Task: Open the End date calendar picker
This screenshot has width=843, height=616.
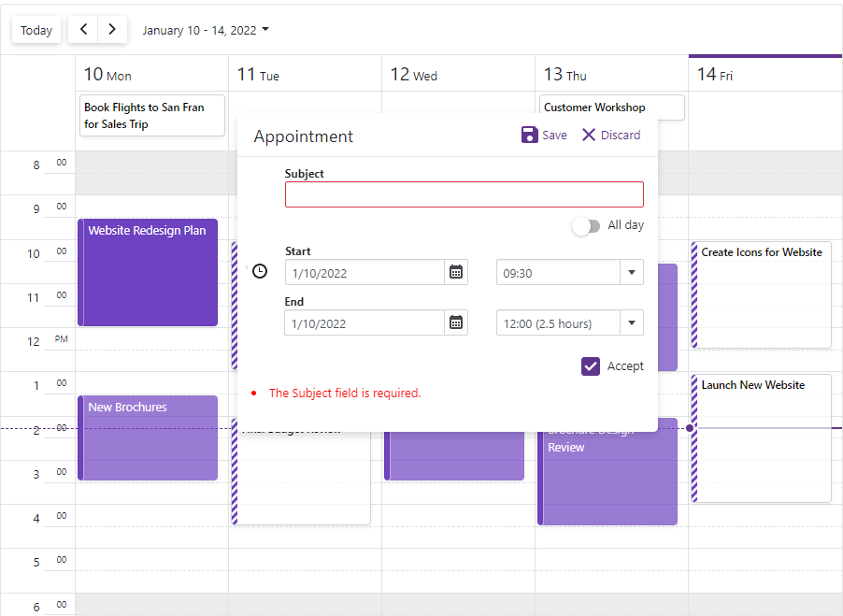Action: [x=455, y=322]
